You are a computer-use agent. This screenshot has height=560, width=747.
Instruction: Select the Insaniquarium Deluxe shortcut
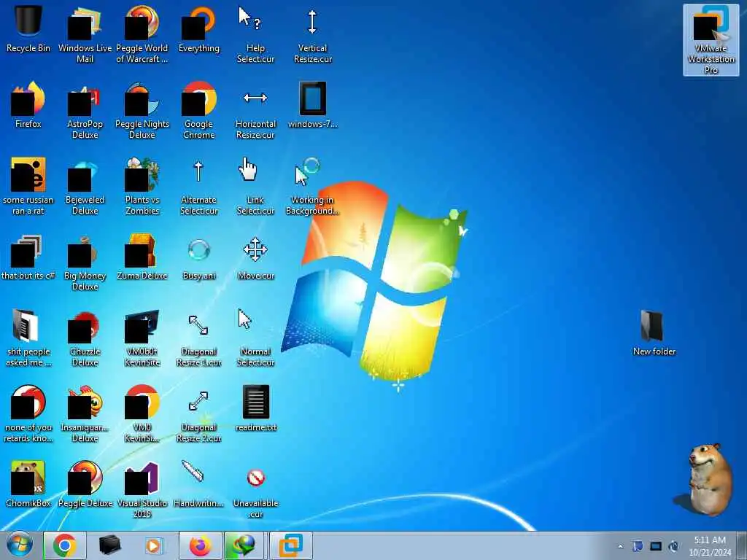85,414
